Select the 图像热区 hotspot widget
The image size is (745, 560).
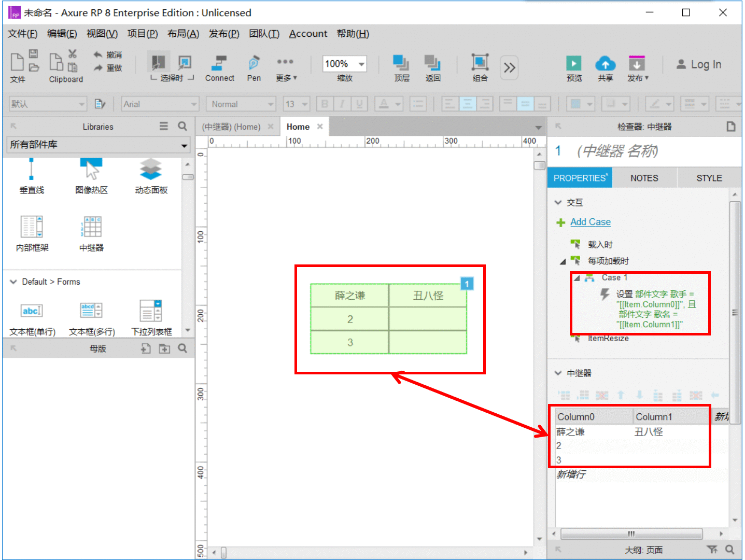click(x=91, y=176)
